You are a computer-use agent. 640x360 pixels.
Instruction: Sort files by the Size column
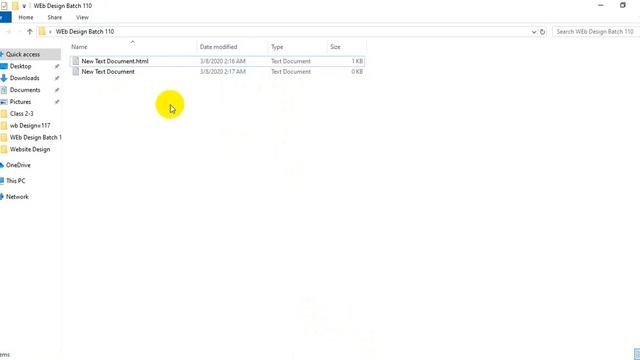coord(335,47)
